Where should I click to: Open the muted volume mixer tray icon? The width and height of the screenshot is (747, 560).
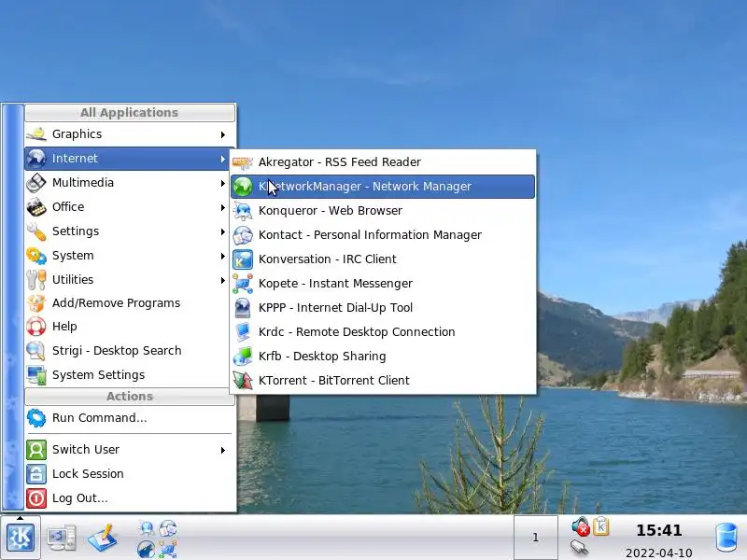581,526
